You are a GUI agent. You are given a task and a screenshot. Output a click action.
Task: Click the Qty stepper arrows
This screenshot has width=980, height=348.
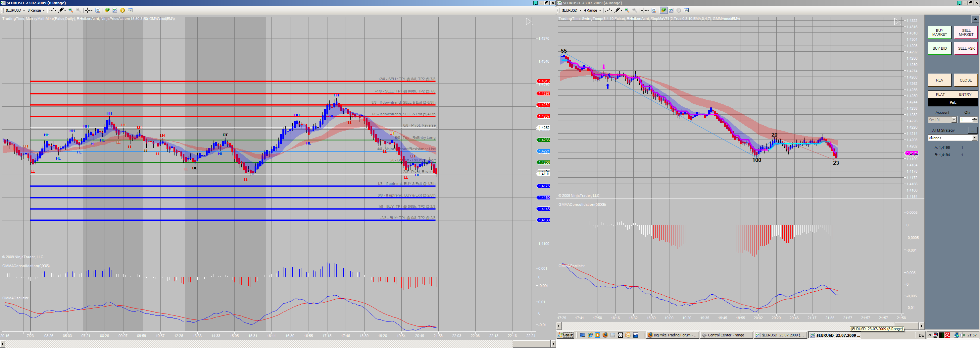(x=974, y=120)
